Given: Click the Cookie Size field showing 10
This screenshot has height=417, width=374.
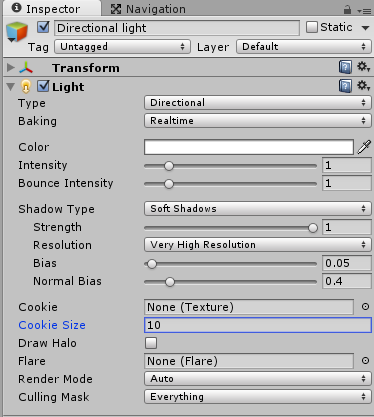Looking at the screenshot, I should click(258, 325).
